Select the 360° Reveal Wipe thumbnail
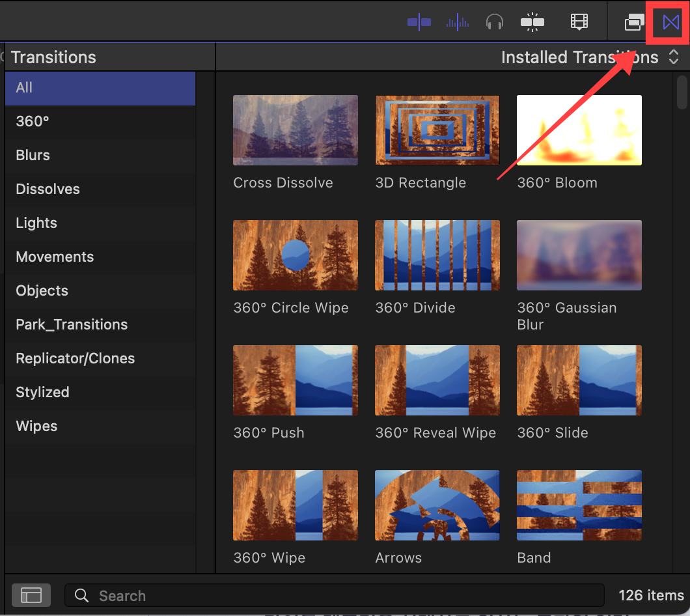 pos(437,380)
